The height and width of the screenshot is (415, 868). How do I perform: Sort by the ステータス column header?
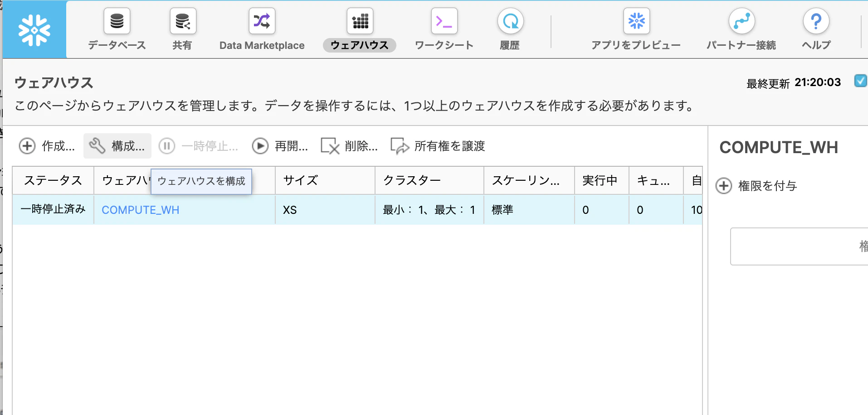point(53,180)
